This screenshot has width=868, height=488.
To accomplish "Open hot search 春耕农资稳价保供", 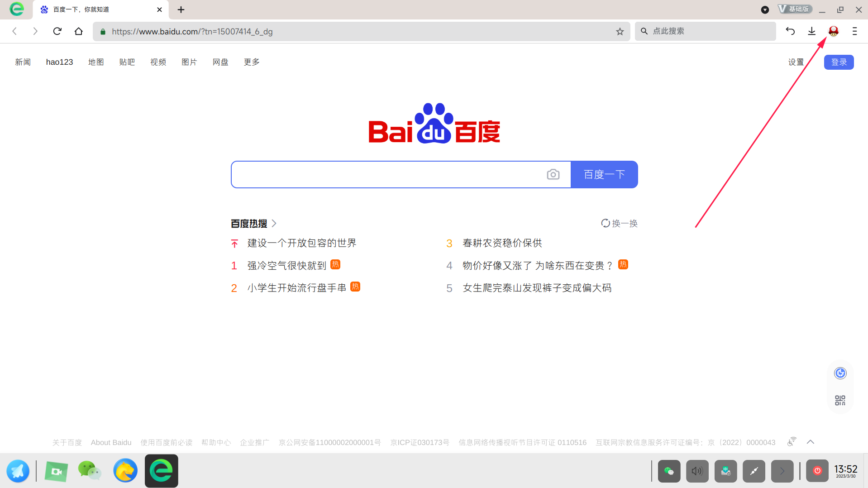I will click(x=502, y=243).
